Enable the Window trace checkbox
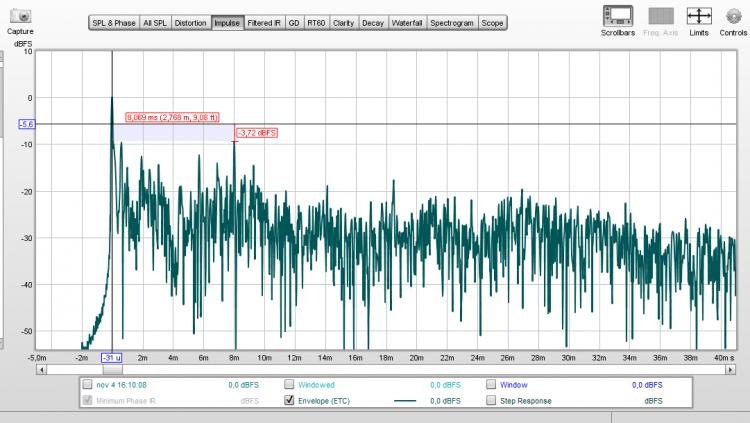 coord(491,384)
